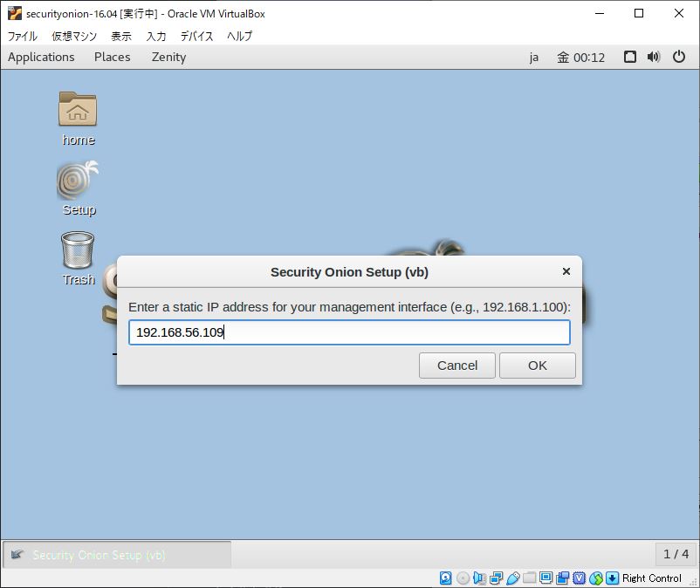
Task: Click the taskbar window icon beside Security Onion Setup
Action: tap(17, 555)
